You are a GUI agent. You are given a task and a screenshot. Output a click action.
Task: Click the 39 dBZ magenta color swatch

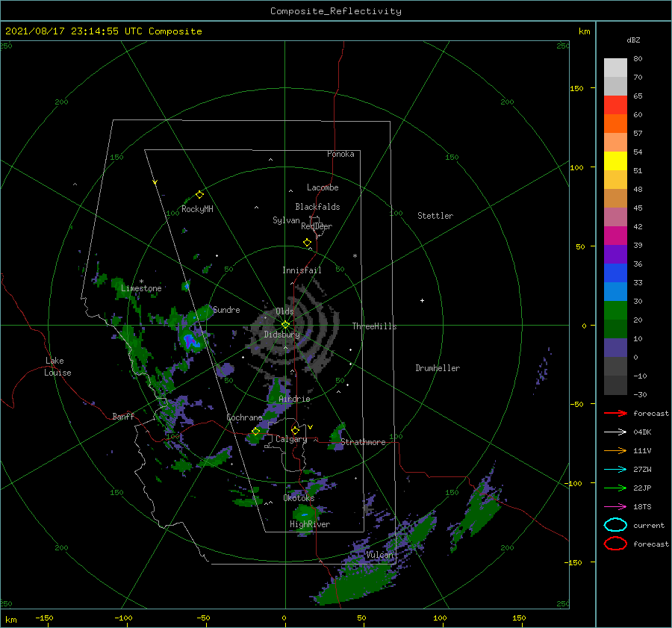coord(615,235)
